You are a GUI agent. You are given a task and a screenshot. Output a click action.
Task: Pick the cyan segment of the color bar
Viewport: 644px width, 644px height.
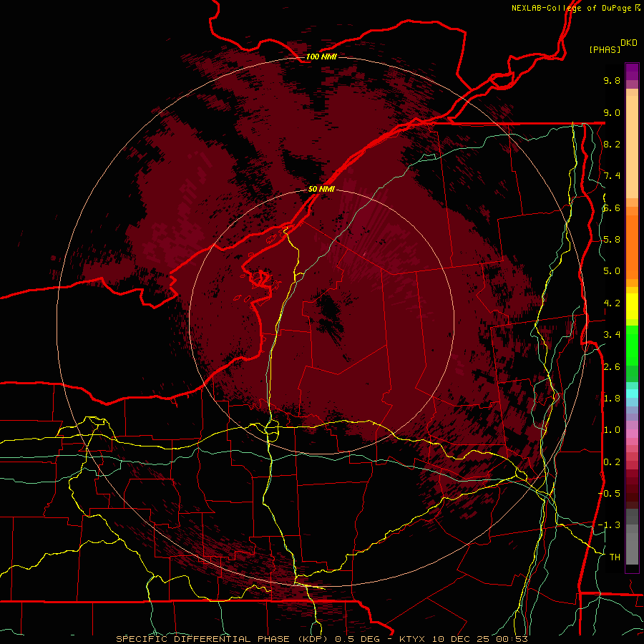coord(632,394)
